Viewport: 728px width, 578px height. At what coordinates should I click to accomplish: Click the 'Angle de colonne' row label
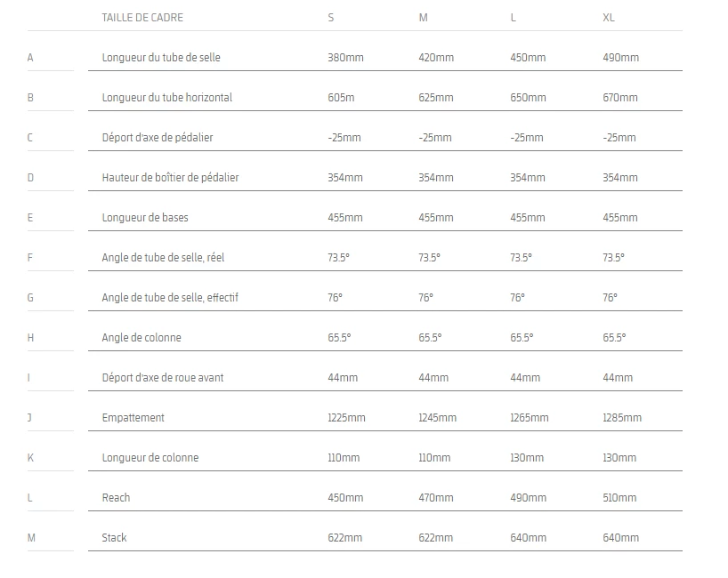point(142,338)
